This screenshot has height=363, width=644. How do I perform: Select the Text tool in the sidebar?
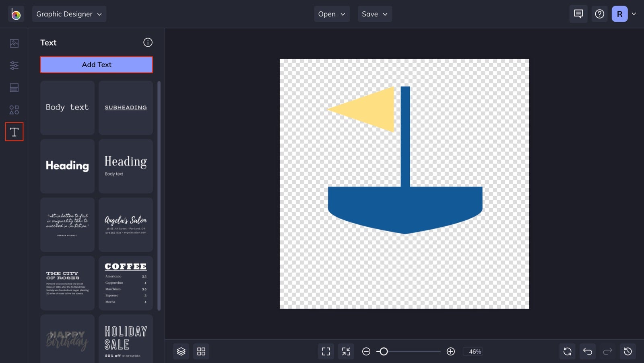[14, 132]
